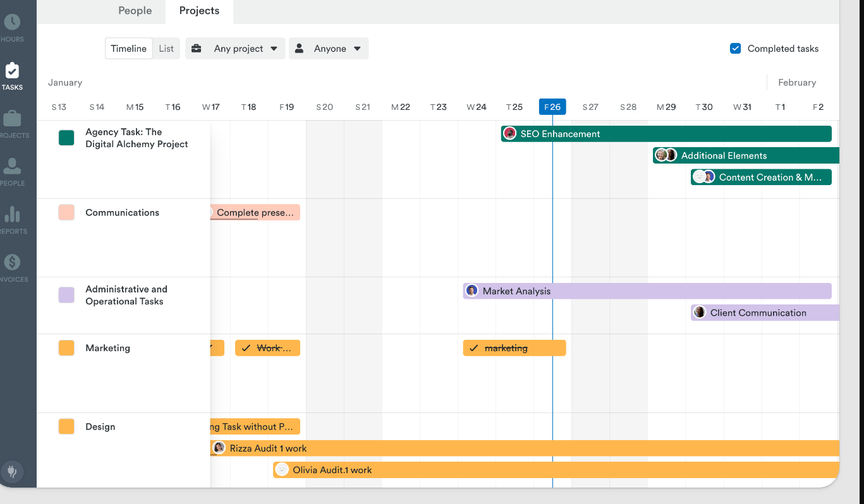The image size is (864, 504).
Task: Click the support plug icon at bottom left
Action: click(12, 472)
